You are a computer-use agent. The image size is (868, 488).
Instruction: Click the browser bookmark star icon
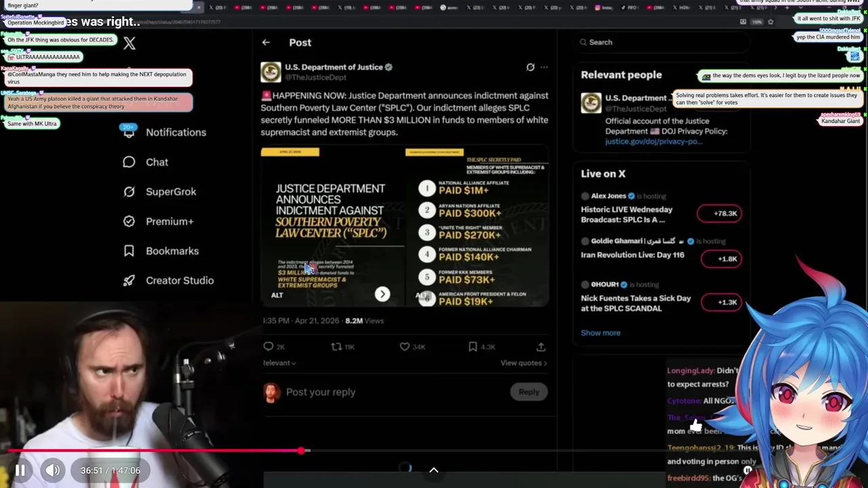click(x=770, y=22)
